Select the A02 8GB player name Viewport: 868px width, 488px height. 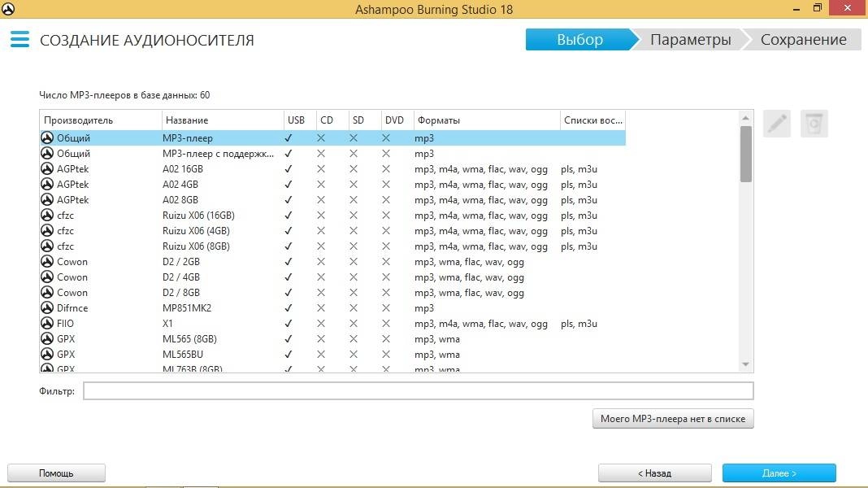180,200
